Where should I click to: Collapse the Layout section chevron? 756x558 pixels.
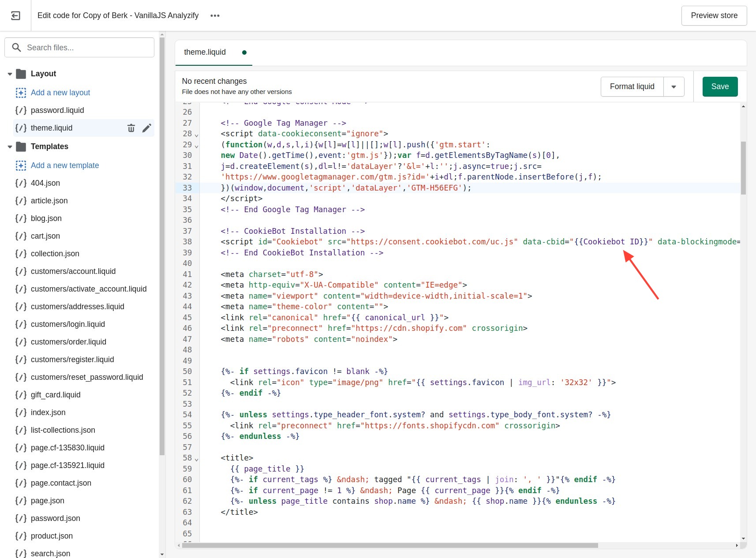pyautogui.click(x=10, y=74)
